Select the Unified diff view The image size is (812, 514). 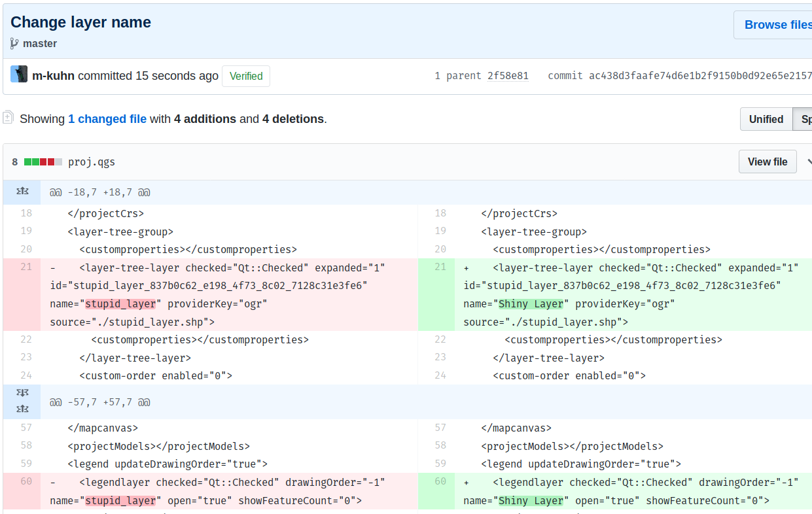[766, 119]
